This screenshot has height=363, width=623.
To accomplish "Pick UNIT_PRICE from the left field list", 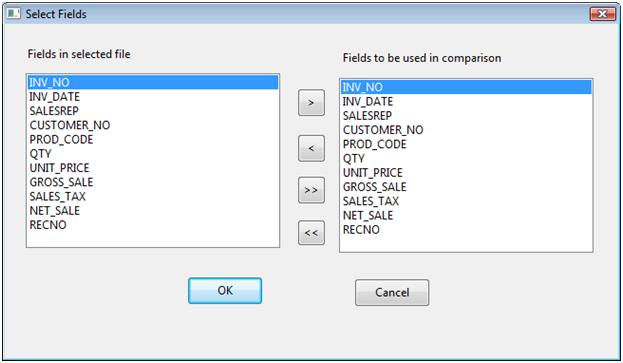I will click(153, 168).
